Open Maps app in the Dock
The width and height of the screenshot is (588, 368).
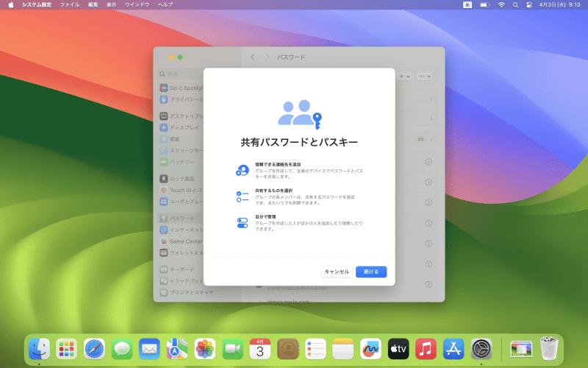177,349
